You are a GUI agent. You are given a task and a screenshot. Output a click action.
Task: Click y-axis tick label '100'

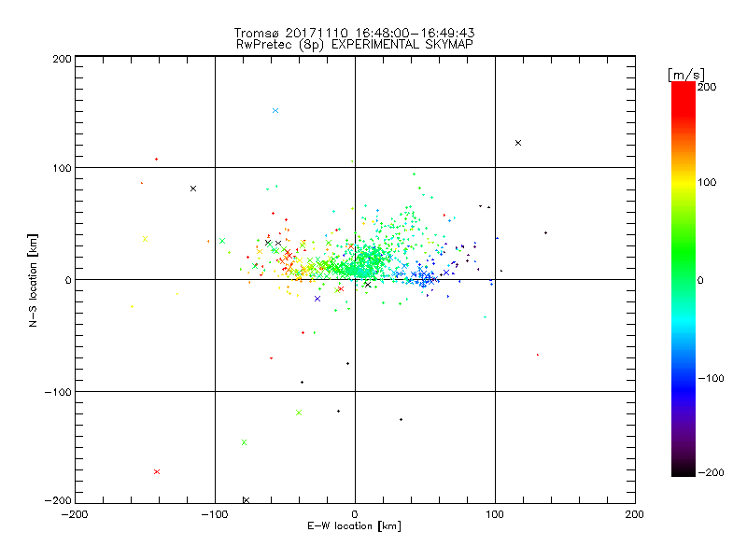62,168
